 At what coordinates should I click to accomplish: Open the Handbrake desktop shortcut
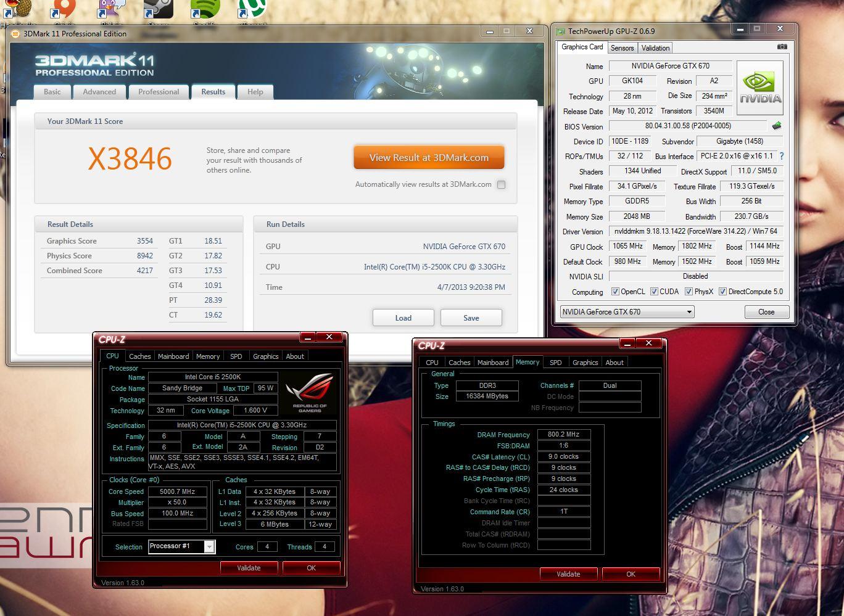[16, 9]
